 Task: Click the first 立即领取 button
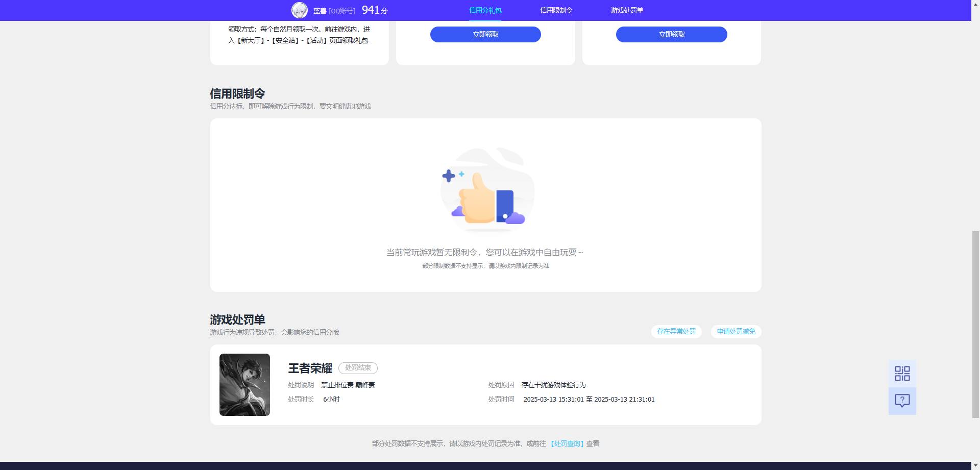click(485, 34)
